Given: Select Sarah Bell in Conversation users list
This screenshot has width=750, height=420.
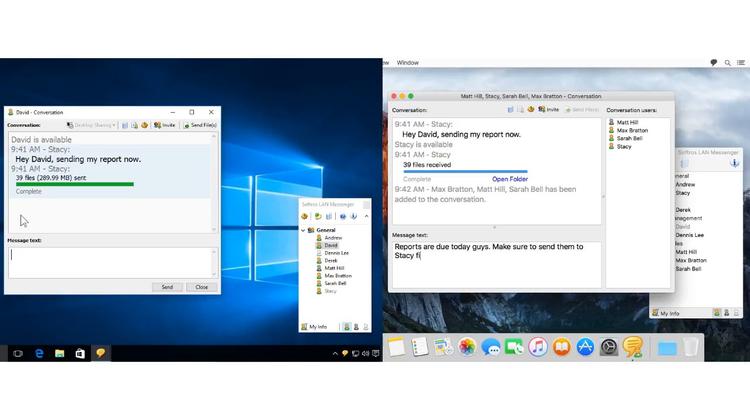Looking at the screenshot, I should 630,138.
